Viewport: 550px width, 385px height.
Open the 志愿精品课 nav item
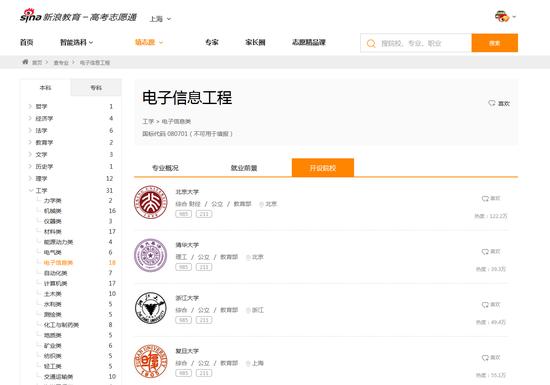coord(309,42)
